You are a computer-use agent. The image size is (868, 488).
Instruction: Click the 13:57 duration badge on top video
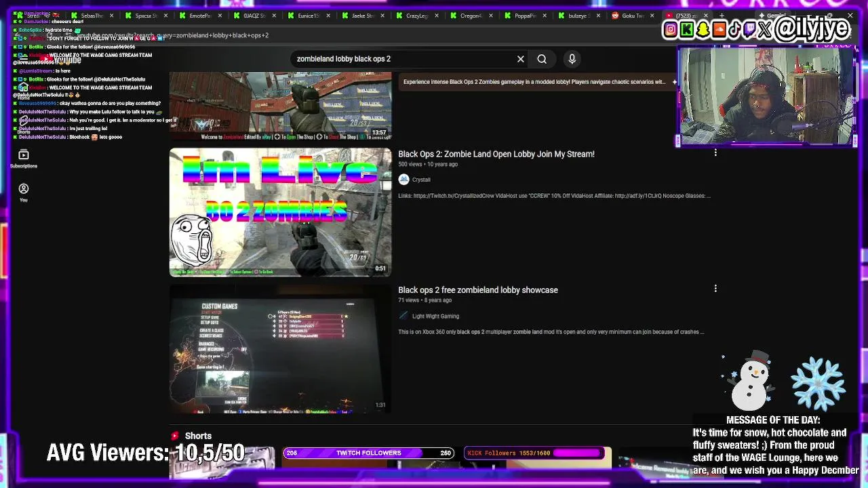(379, 133)
